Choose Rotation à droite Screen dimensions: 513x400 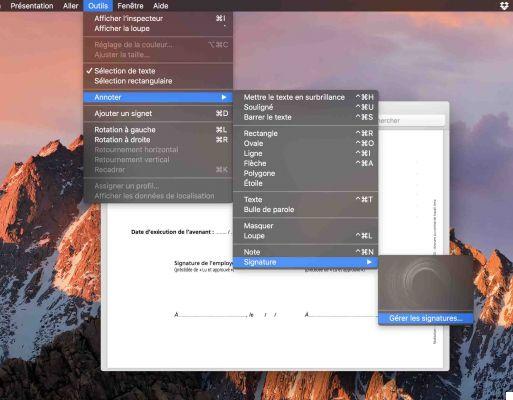(x=158, y=140)
